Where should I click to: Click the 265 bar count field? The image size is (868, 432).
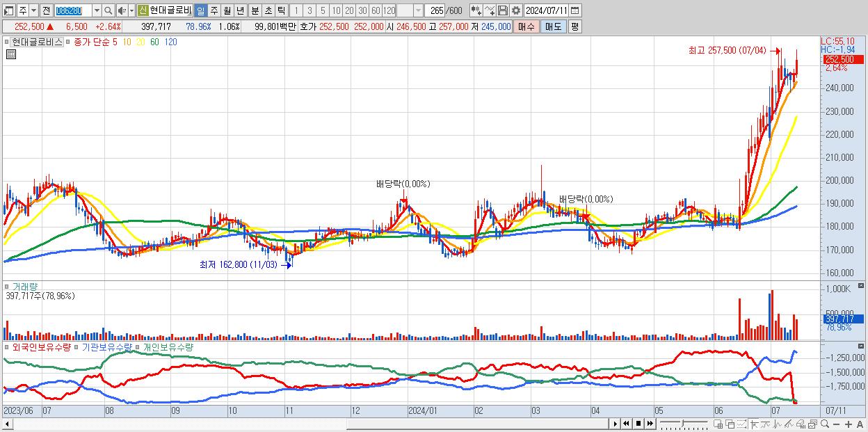(435, 10)
